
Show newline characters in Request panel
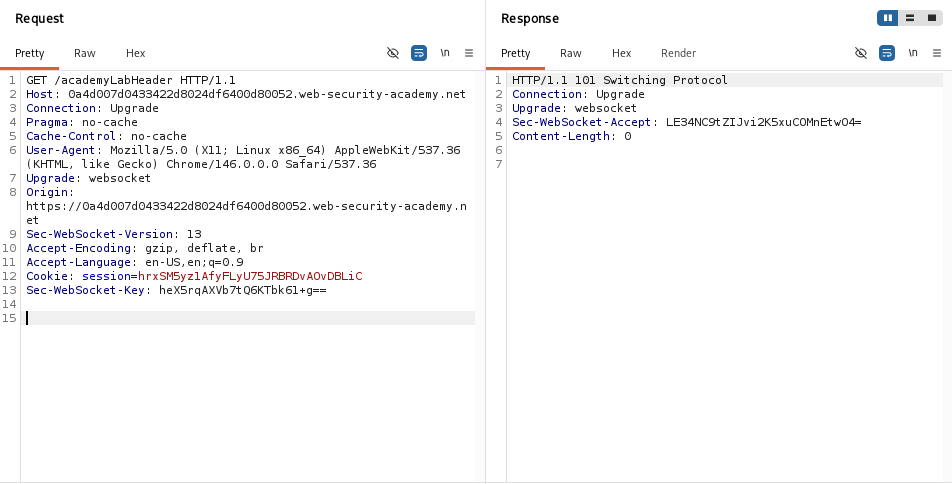pos(445,53)
